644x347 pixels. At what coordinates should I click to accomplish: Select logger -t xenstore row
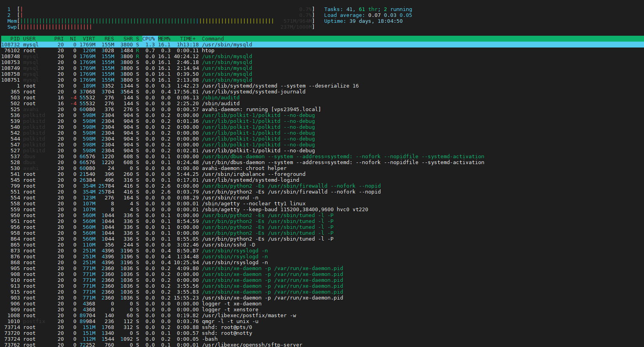[322, 310]
